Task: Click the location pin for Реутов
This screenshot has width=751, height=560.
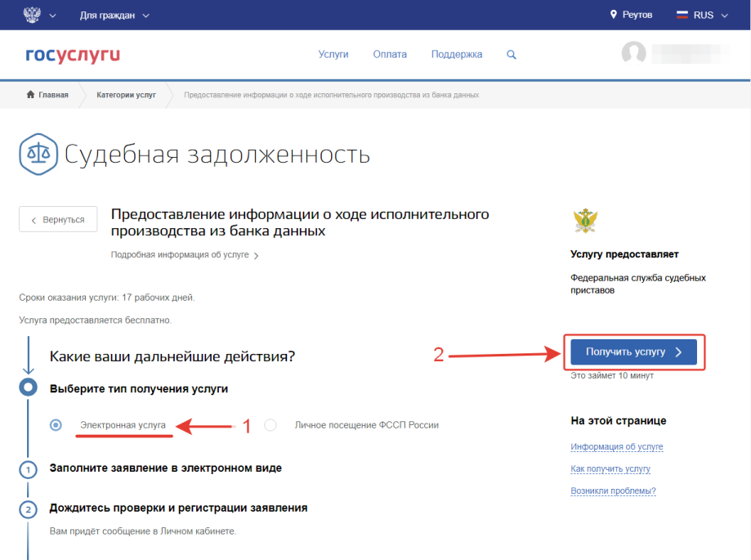Action: (x=614, y=15)
